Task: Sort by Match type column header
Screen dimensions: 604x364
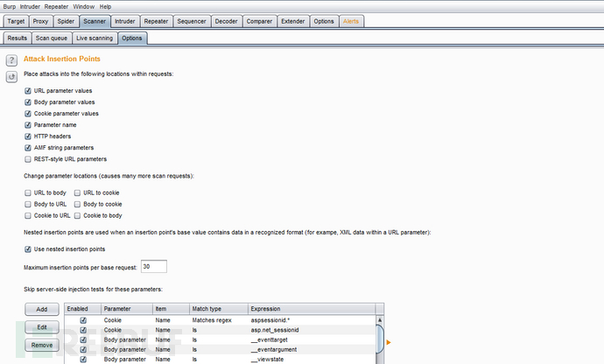Action: pyautogui.click(x=219, y=309)
